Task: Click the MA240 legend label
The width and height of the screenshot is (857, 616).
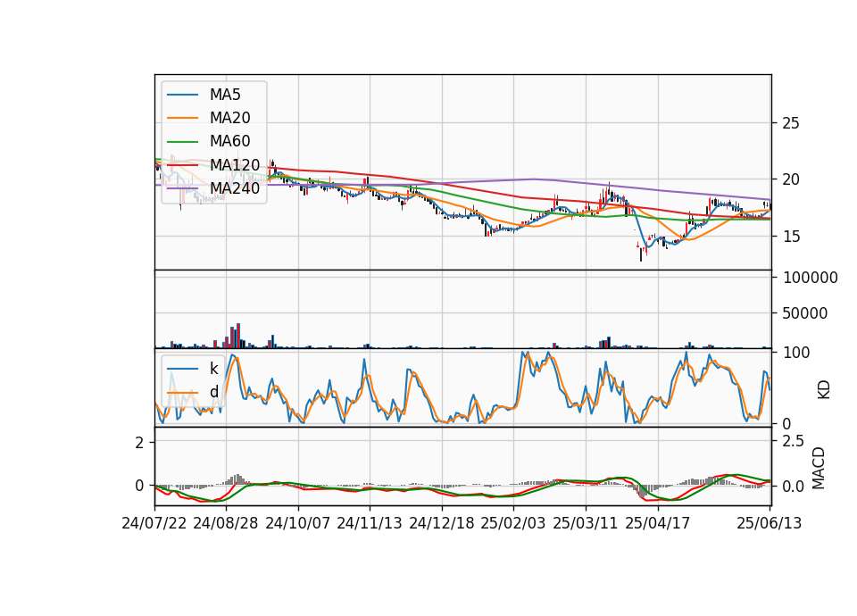Action: click(235, 188)
